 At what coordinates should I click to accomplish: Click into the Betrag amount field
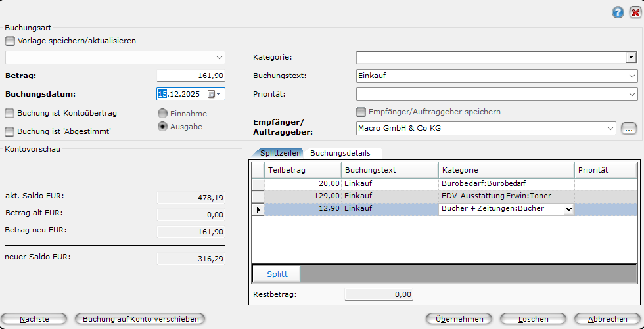[191, 76]
